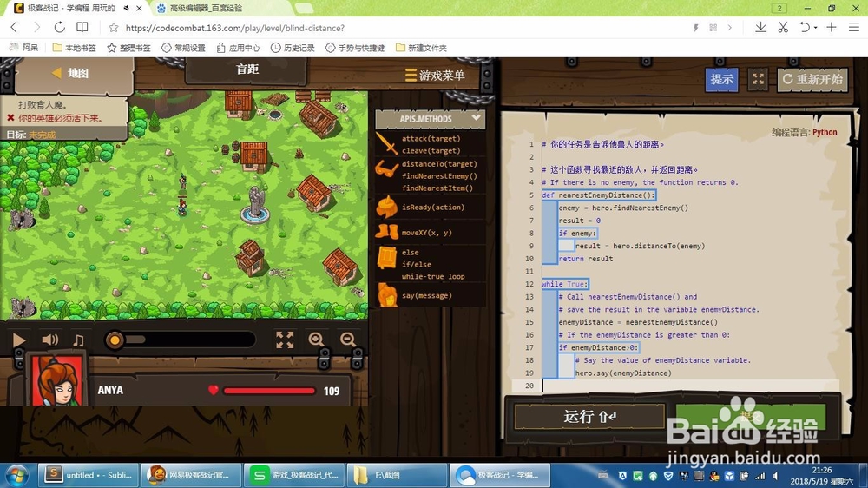Click the address bar URL

(234, 28)
